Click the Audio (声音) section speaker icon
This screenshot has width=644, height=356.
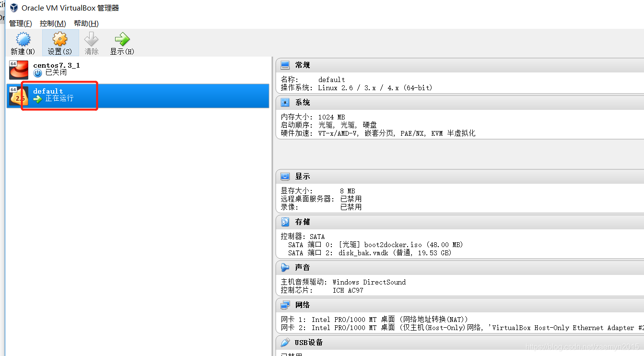tap(285, 268)
